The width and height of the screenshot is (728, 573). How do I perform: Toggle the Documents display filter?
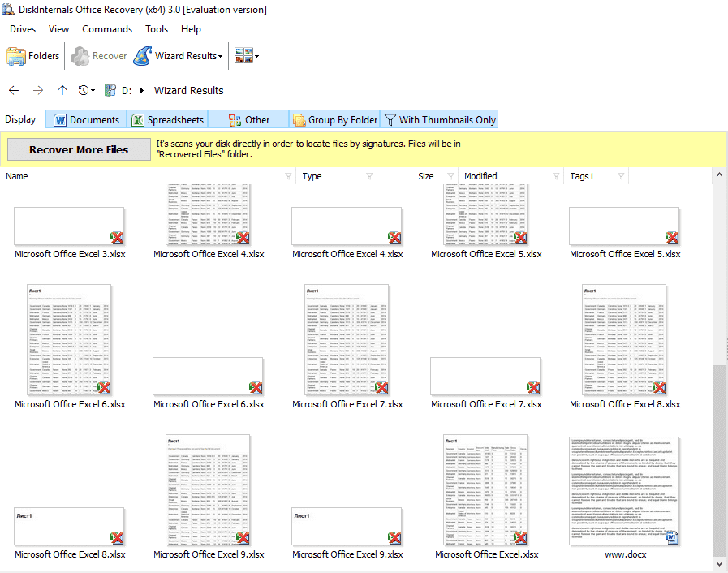tap(86, 120)
